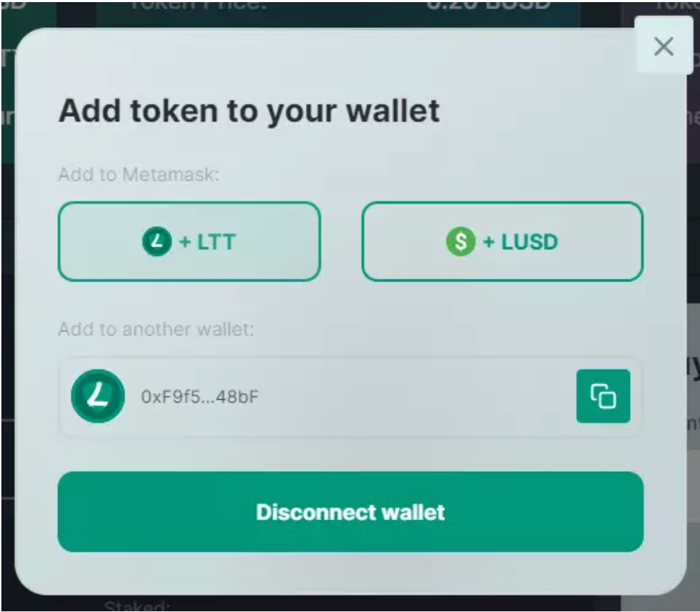700x612 pixels.
Task: Click the large LTT logo beside the address
Action: [98, 396]
